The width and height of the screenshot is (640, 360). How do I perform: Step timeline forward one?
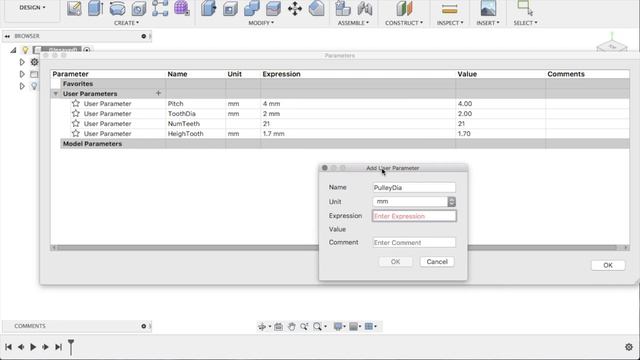point(45,347)
